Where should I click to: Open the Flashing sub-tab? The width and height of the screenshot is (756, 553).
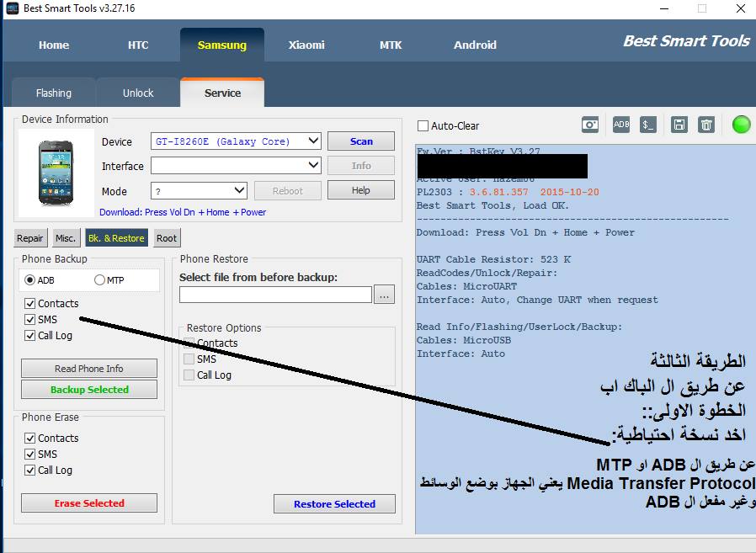54,93
